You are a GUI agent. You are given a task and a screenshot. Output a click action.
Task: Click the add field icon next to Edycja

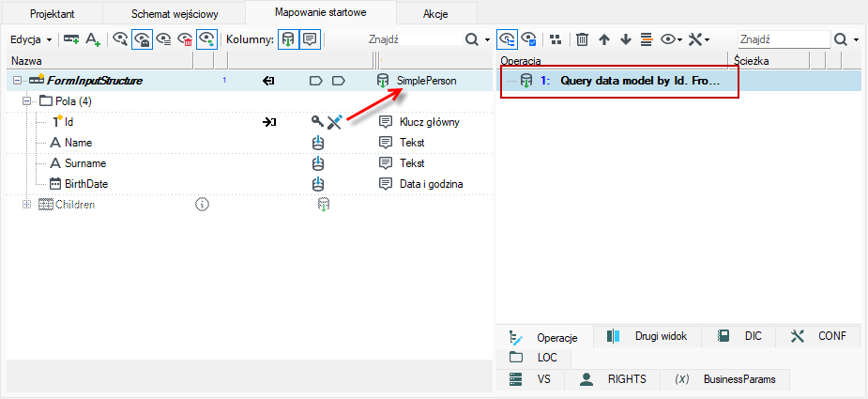point(71,39)
